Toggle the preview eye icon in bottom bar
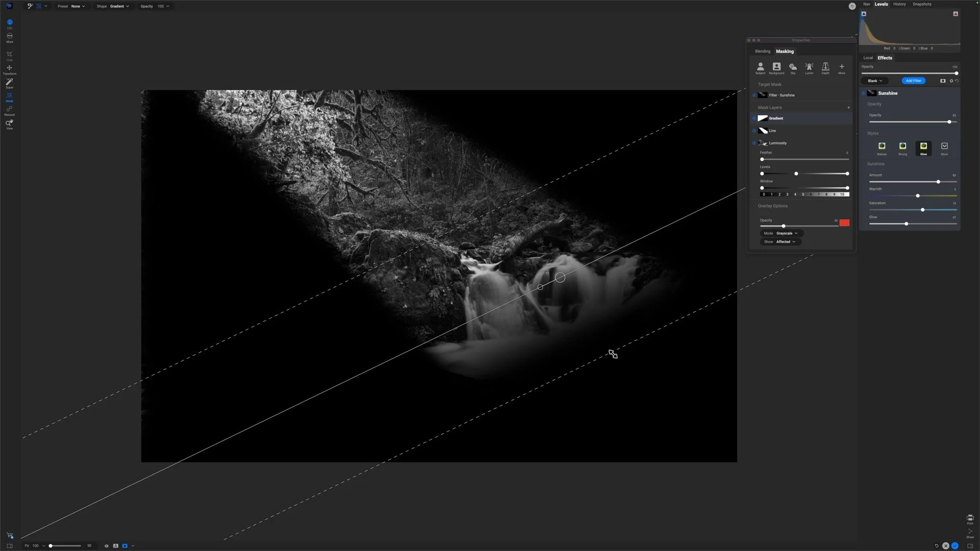Screen dimensions: 980x551 click(x=107, y=546)
